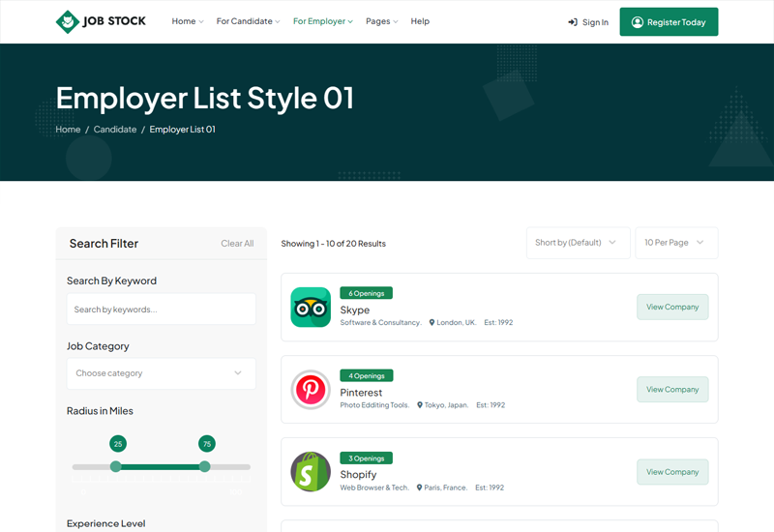Click the Sign In arrow icon
The width and height of the screenshot is (774, 532).
[x=573, y=22]
